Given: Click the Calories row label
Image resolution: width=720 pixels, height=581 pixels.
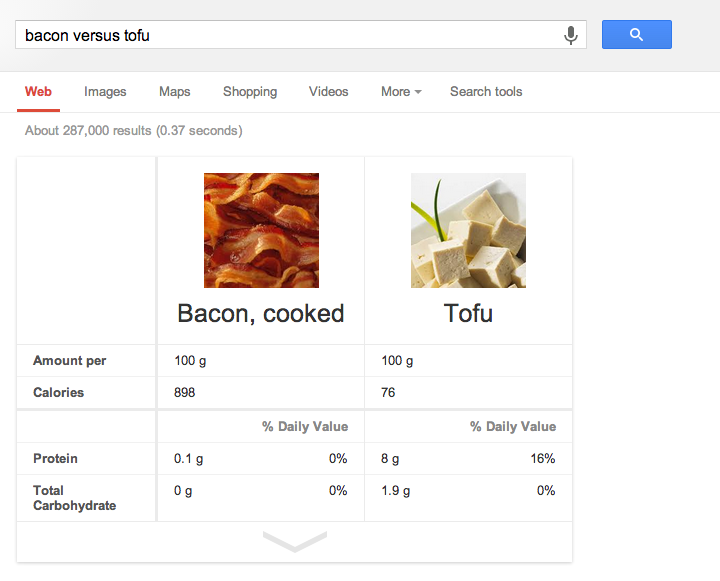Looking at the screenshot, I should (59, 393).
